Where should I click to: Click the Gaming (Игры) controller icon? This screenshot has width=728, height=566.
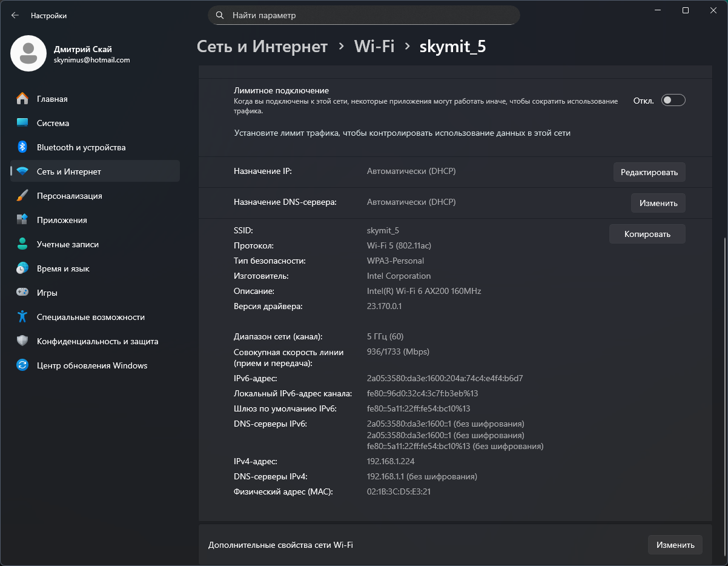pyautogui.click(x=22, y=293)
